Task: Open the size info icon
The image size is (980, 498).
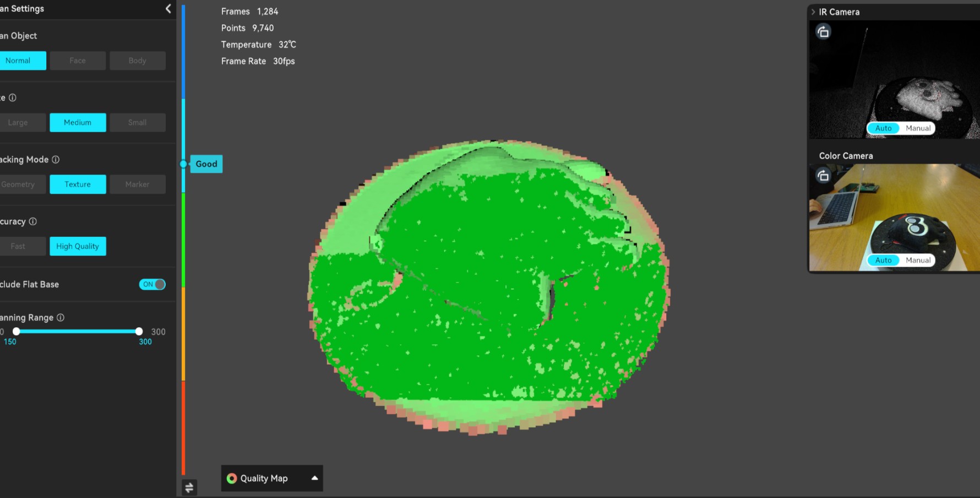Action: [x=13, y=98]
